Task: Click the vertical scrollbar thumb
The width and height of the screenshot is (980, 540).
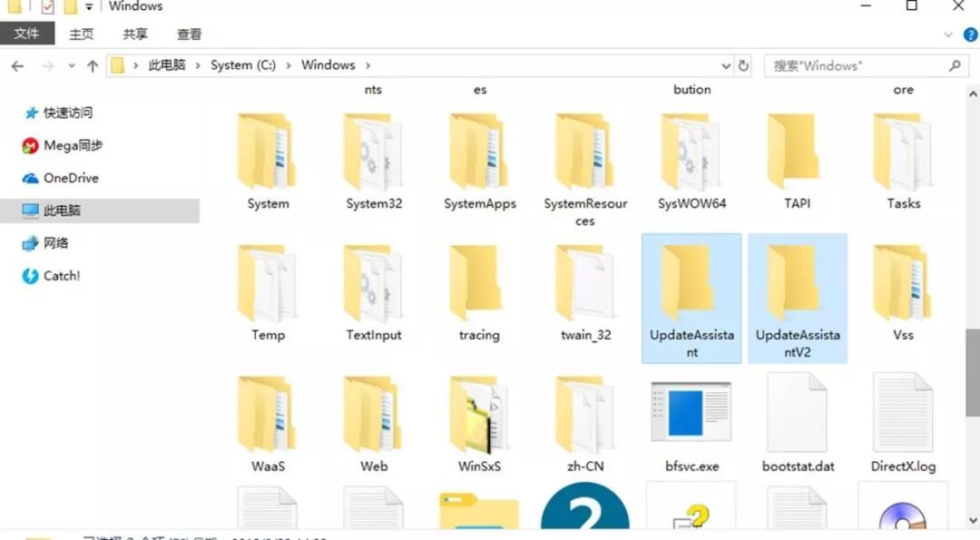Action: point(973,372)
